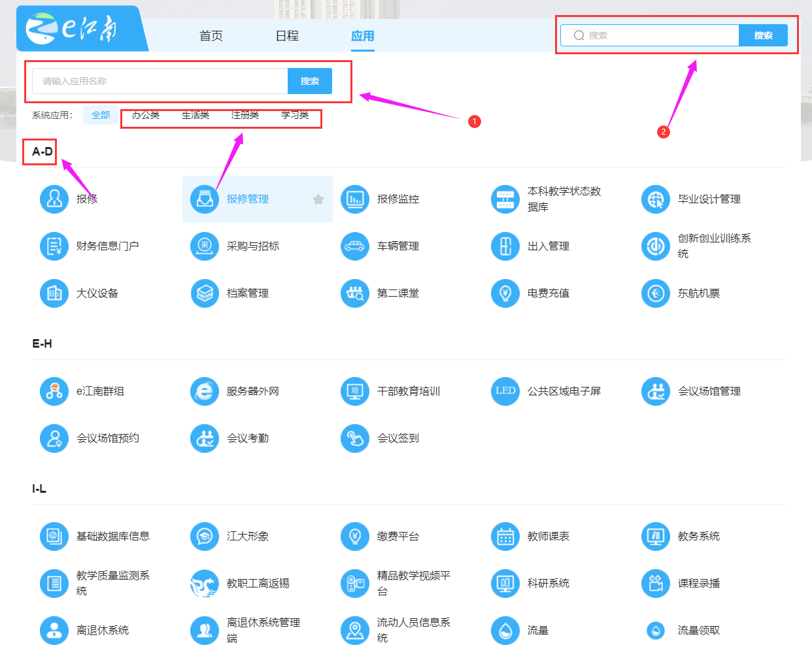
Task: Click the 东航机票 icon
Action: [x=656, y=293]
